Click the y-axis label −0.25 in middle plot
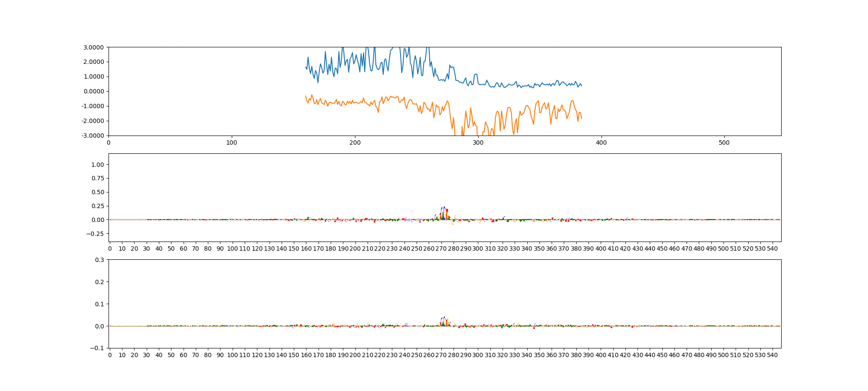The width and height of the screenshot is (868, 391). pyautogui.click(x=95, y=234)
